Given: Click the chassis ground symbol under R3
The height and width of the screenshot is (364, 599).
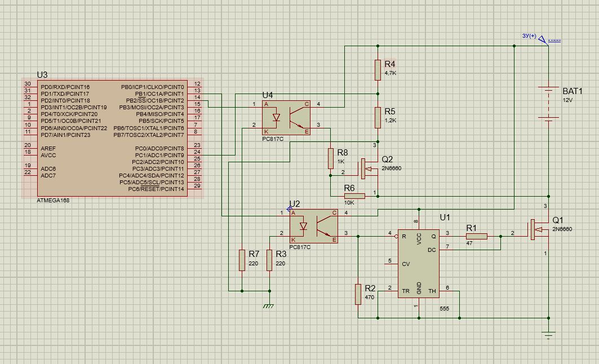Looking at the screenshot, I should (269, 305).
